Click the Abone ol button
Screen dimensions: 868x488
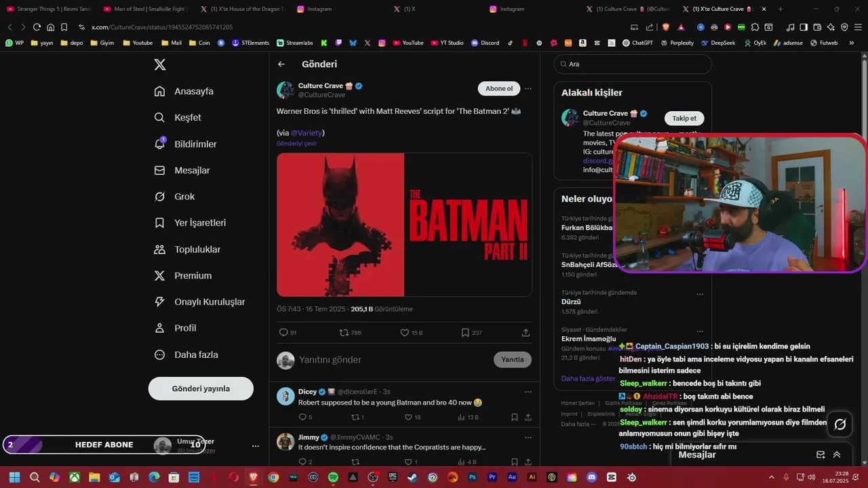click(x=499, y=89)
